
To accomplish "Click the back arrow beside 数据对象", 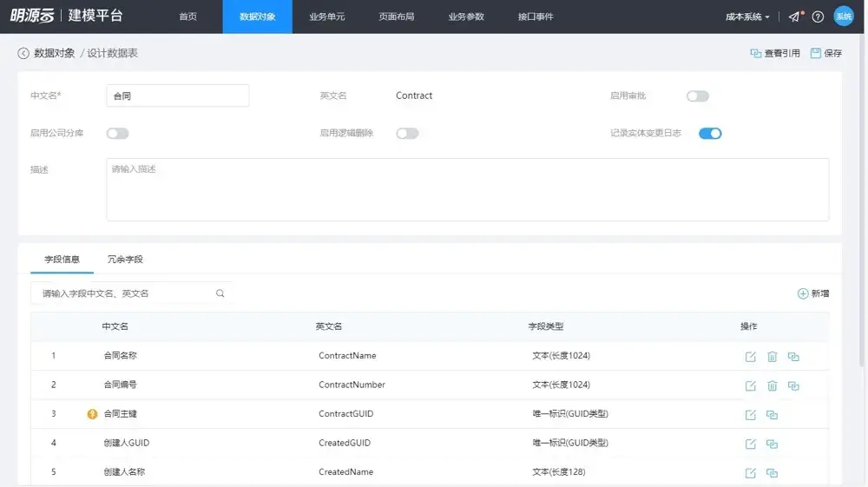I will 23,53.
